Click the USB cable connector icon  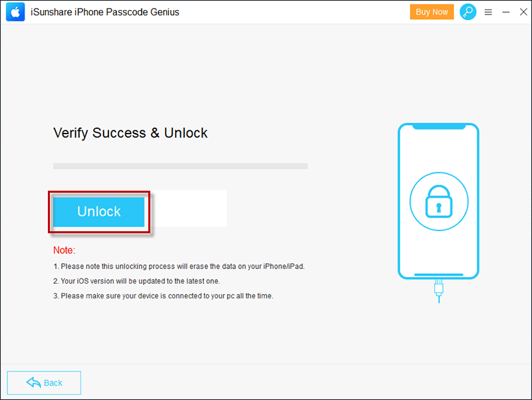[x=439, y=291]
